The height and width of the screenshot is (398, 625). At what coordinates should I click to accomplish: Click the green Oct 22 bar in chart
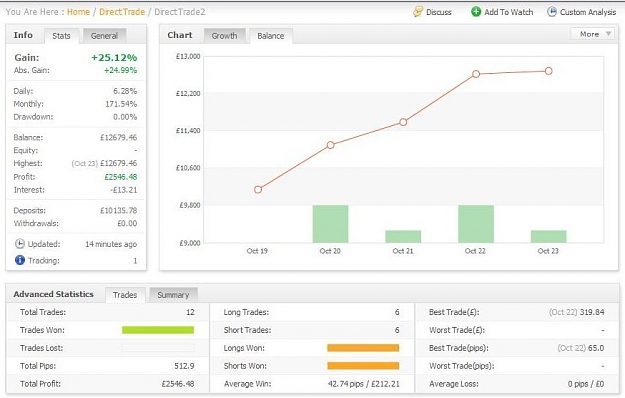(x=476, y=224)
